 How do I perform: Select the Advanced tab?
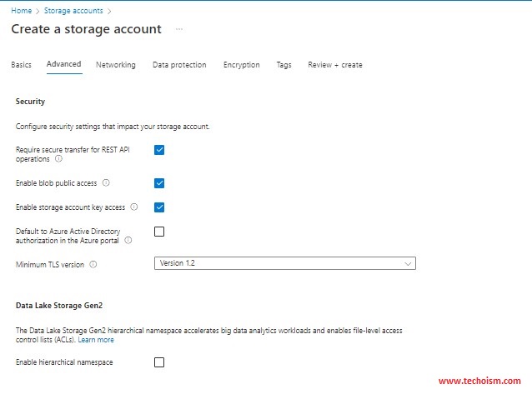[63, 64]
